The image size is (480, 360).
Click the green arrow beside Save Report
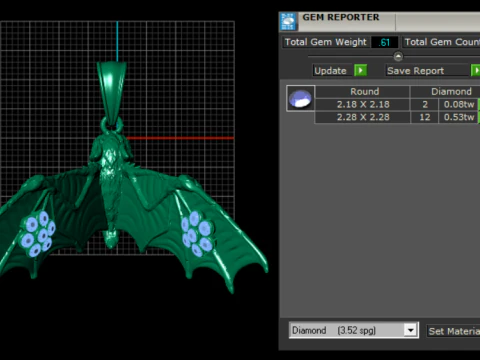click(476, 71)
